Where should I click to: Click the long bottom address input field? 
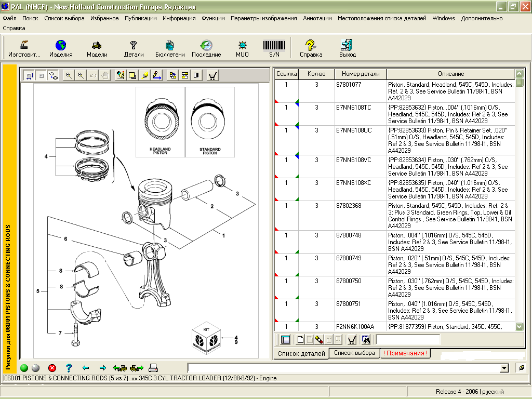[x=344, y=368]
